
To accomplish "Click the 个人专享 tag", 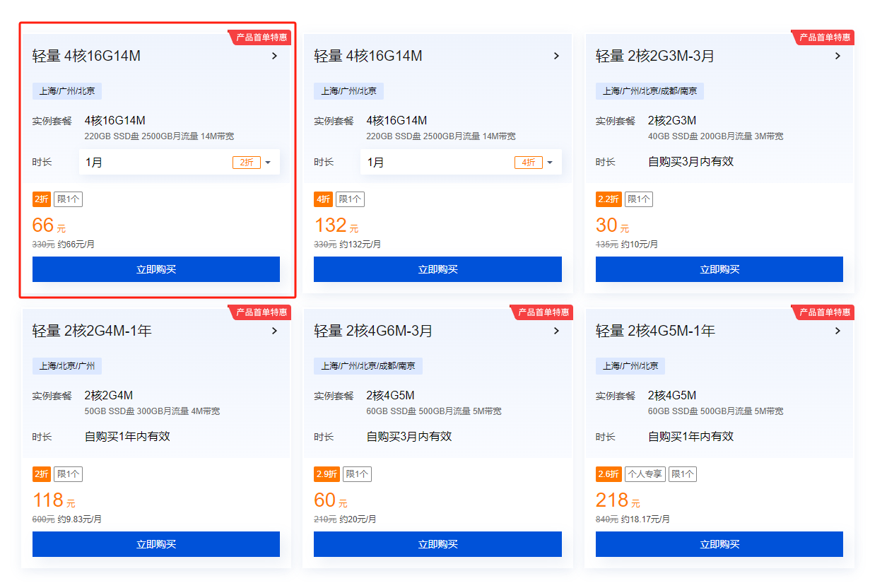I will pos(645,474).
